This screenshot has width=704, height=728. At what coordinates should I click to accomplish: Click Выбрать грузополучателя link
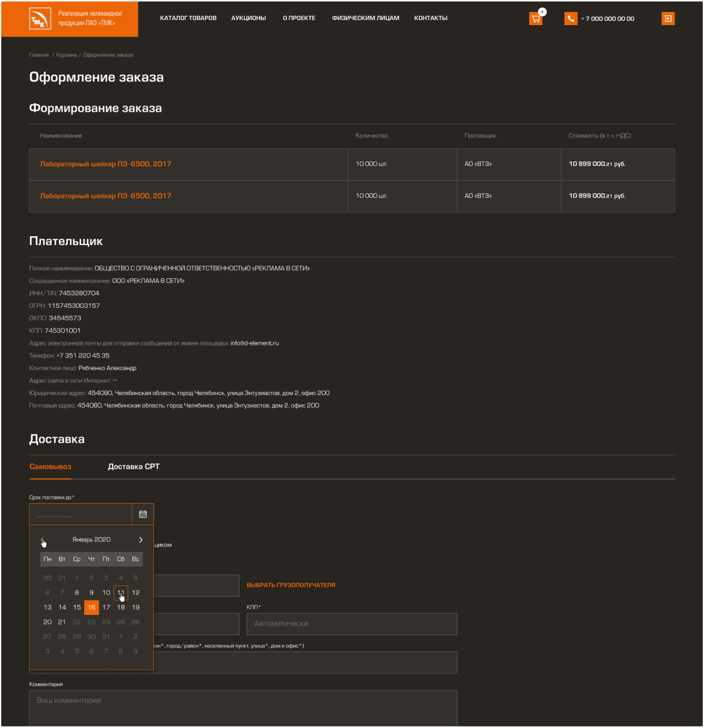coord(290,585)
